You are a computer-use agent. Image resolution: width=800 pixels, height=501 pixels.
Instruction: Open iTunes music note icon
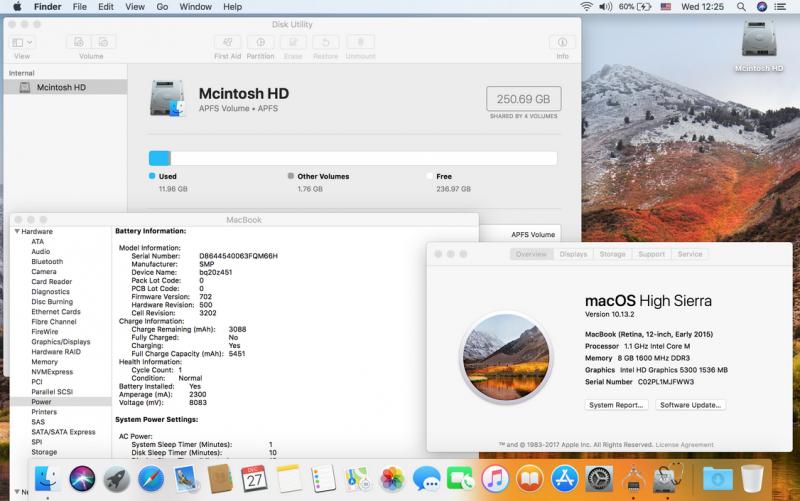[495, 479]
